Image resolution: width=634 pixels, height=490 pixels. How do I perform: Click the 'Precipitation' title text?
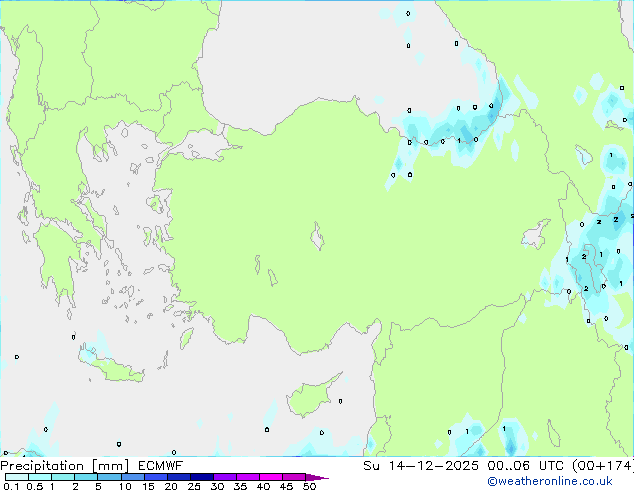click(42, 466)
